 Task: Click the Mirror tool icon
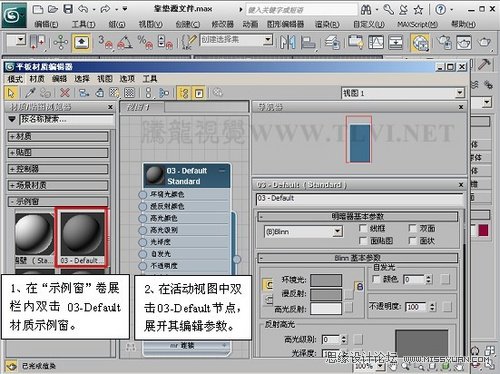(x=287, y=42)
